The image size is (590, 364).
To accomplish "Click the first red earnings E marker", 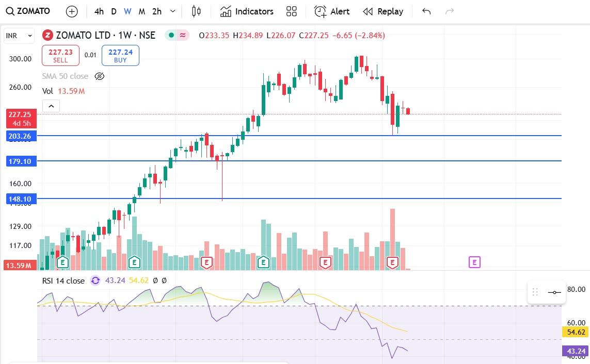I will 206,262.
